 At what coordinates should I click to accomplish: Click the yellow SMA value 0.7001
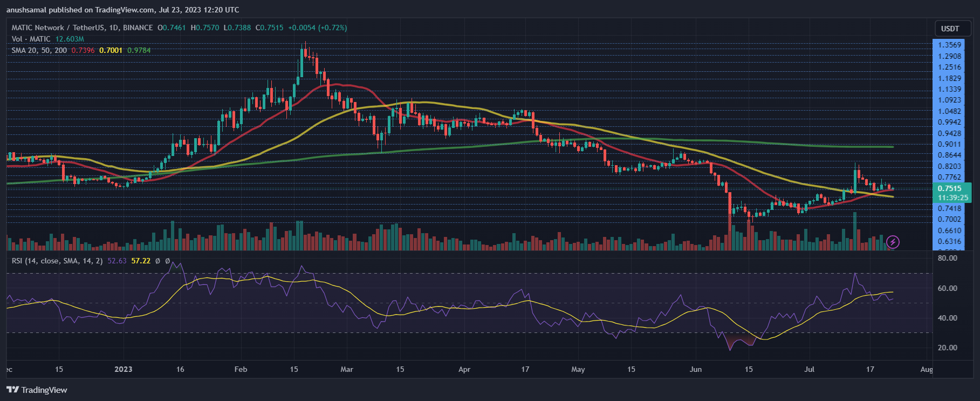coord(111,50)
